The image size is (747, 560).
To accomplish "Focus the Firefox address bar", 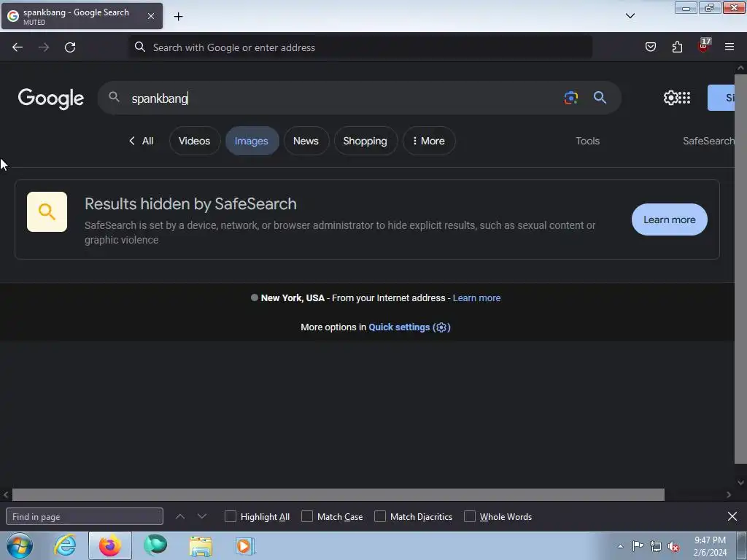I will click(x=360, y=47).
